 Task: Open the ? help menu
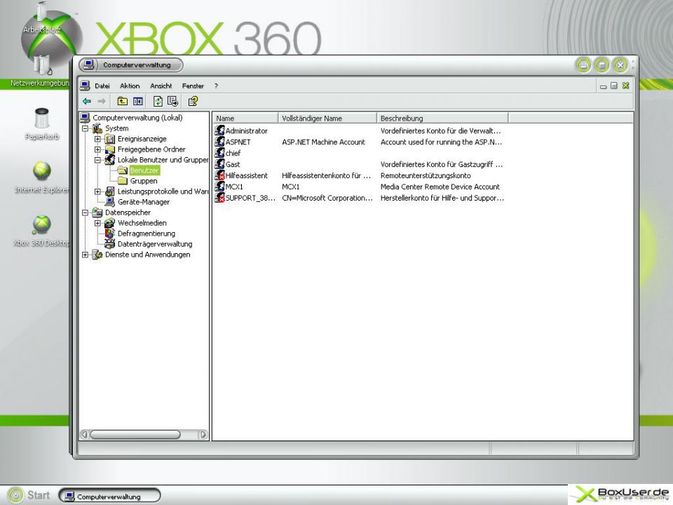216,86
